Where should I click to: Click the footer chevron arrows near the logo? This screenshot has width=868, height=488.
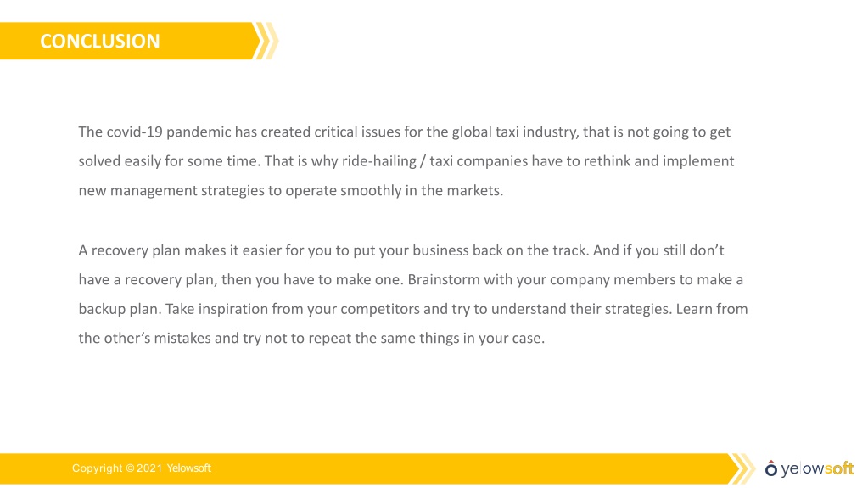click(x=742, y=468)
